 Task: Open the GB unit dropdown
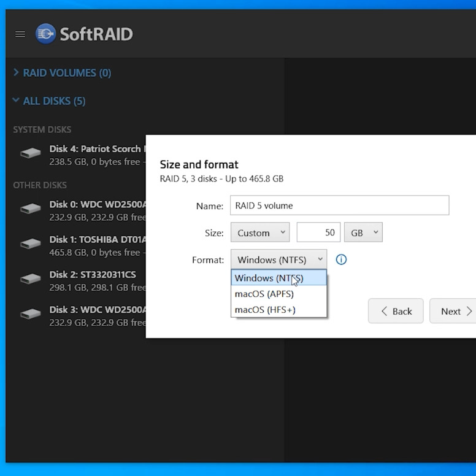pos(363,232)
